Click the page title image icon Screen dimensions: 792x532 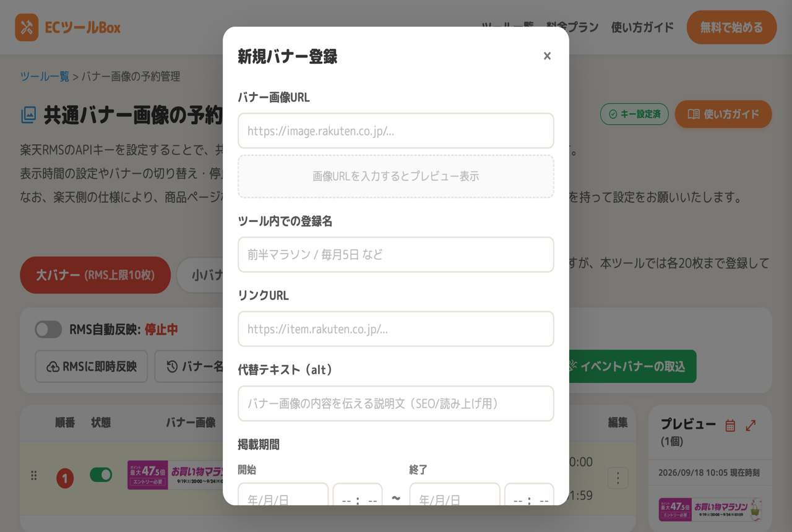[28, 115]
